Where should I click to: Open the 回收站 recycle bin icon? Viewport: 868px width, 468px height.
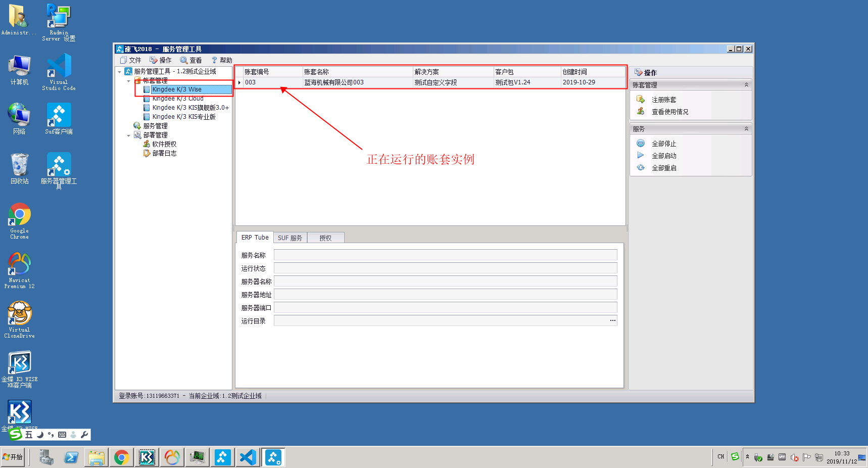point(19,168)
